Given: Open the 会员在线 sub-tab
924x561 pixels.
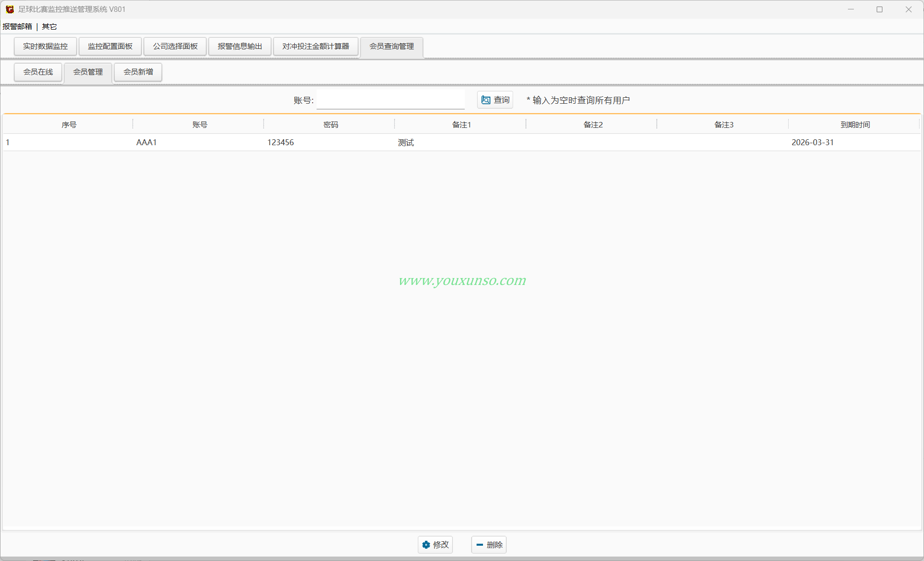Looking at the screenshot, I should (x=38, y=72).
